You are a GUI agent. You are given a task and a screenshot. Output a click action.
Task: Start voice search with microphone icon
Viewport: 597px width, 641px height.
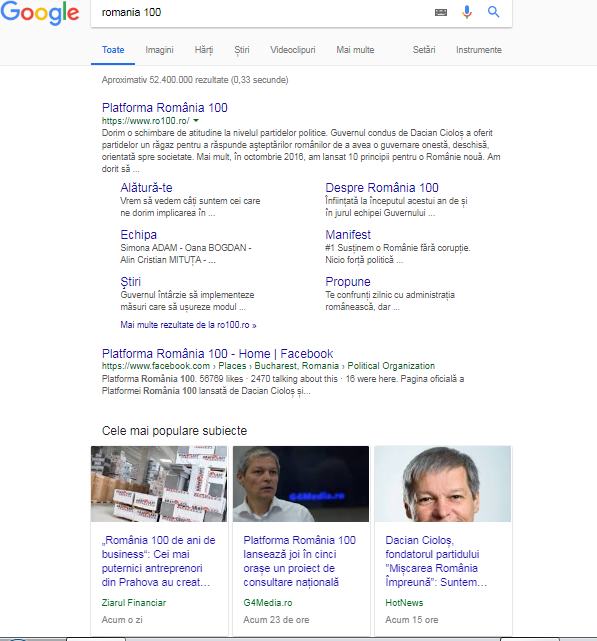(467, 12)
